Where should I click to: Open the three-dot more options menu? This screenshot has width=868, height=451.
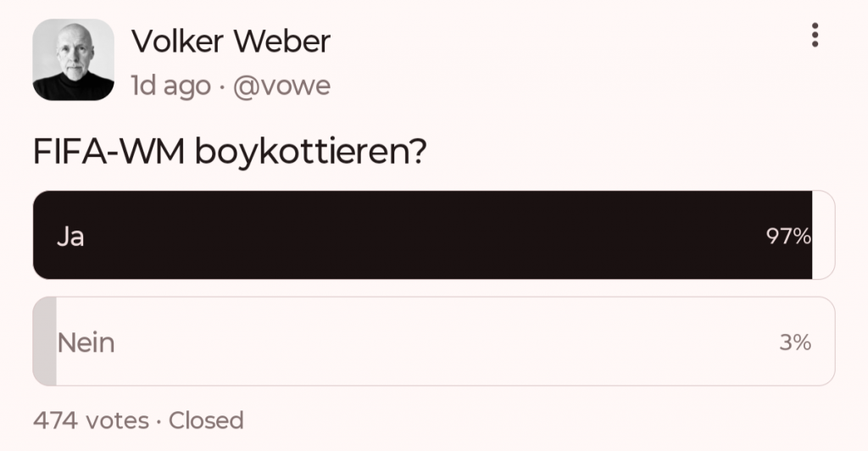pos(815,35)
